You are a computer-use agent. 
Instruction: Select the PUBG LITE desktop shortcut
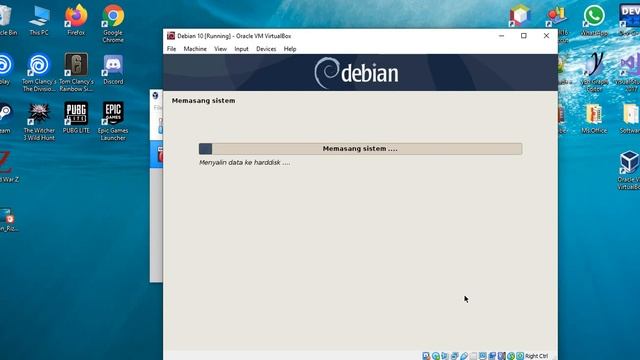tap(76, 118)
